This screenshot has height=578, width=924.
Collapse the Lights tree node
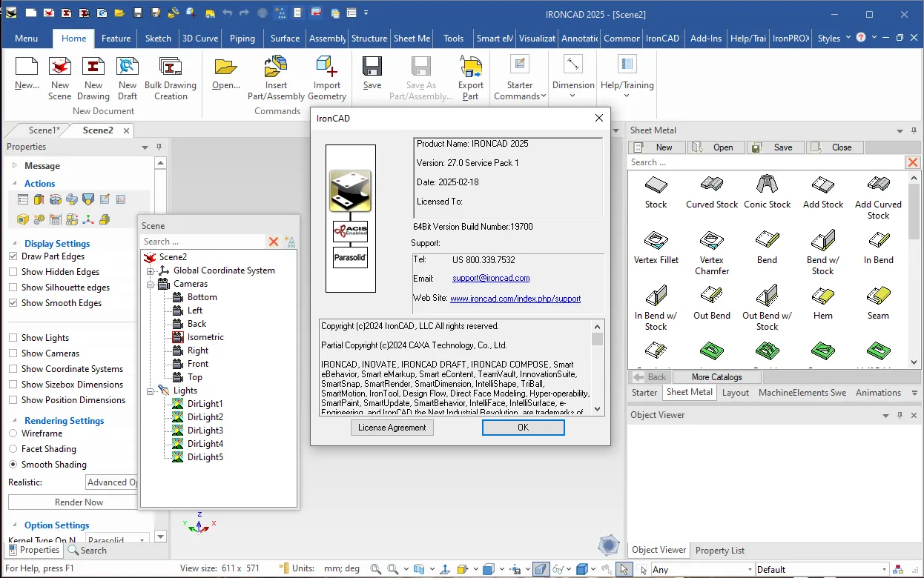coord(150,391)
